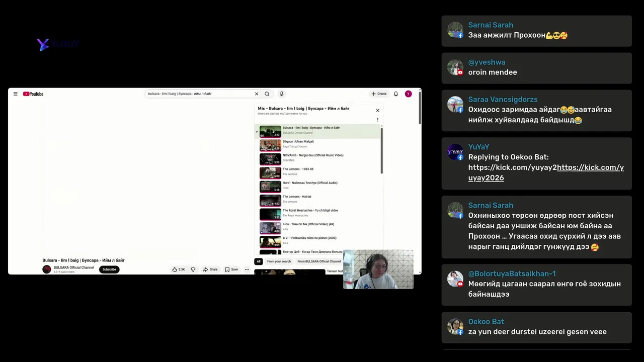Select the From your search chip
This screenshot has width=644, height=362.
tap(279, 261)
